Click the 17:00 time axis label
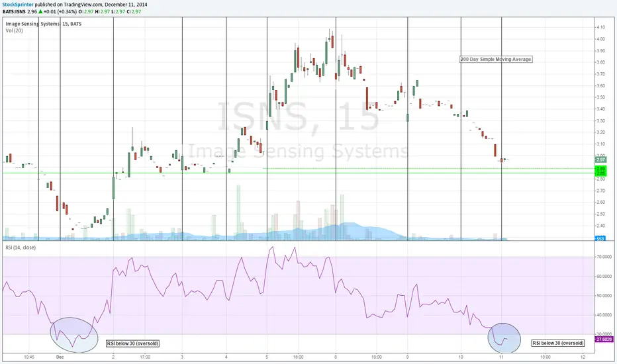Viewport: 617px width, 364px height. coord(145,357)
